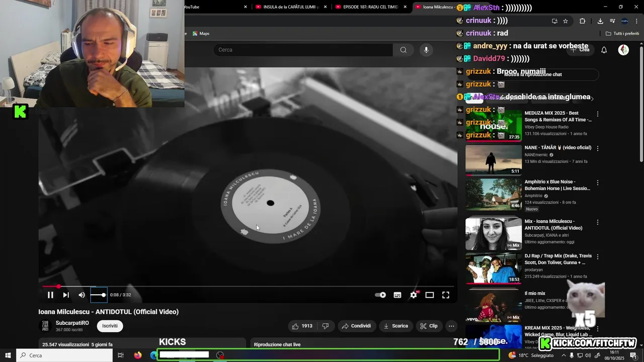The image size is (644, 362).
Task: Click the Windows taskbar Cerca search box
Action: pyautogui.click(x=64, y=355)
